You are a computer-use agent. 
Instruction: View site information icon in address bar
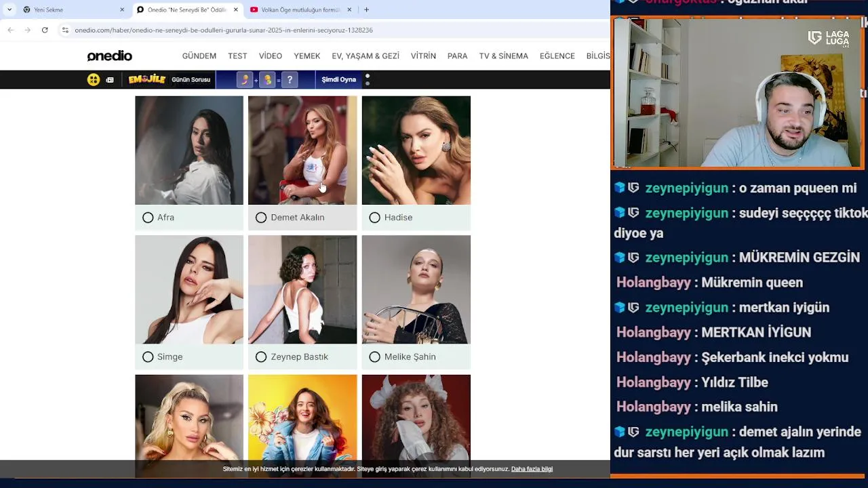coord(65,30)
